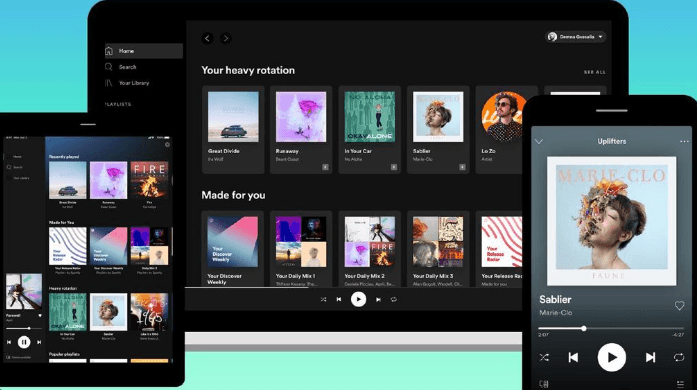Open settings gear on the tablet

(168, 145)
